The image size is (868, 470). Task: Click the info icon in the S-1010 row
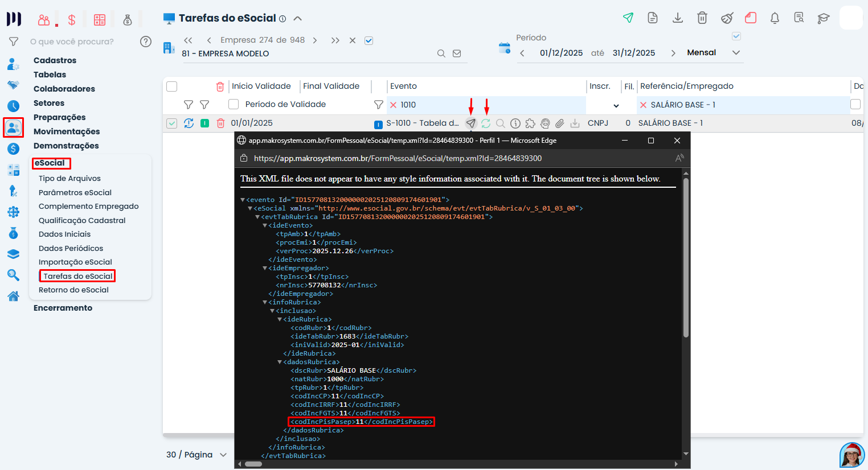coord(515,123)
